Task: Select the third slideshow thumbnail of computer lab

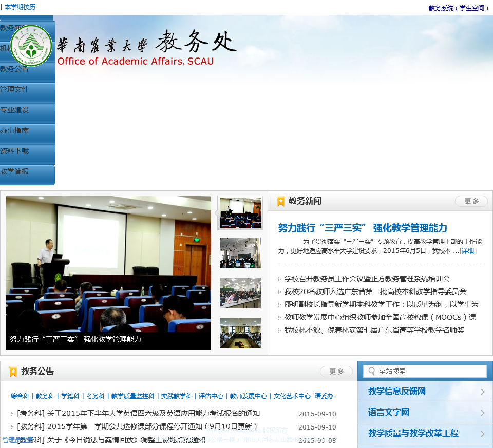Action: (240, 293)
